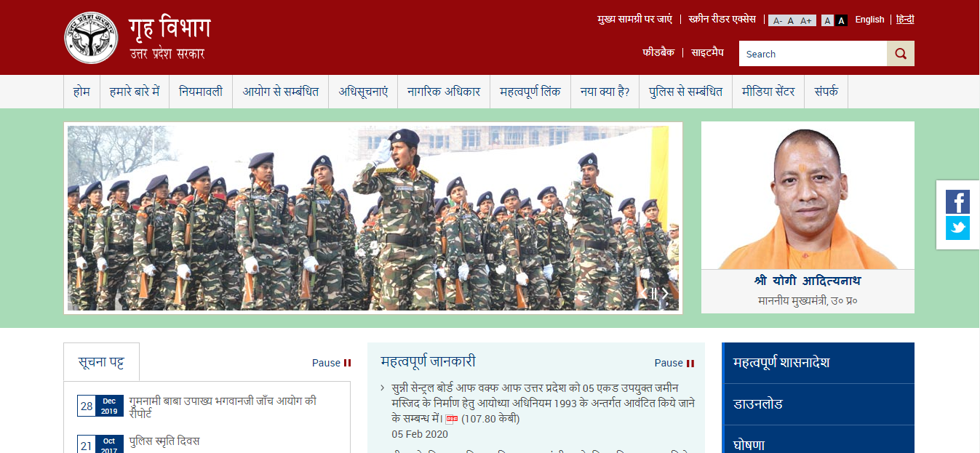Screen dimensions: 980x453
Task: Decrease font size with A- button
Action: [x=777, y=20]
